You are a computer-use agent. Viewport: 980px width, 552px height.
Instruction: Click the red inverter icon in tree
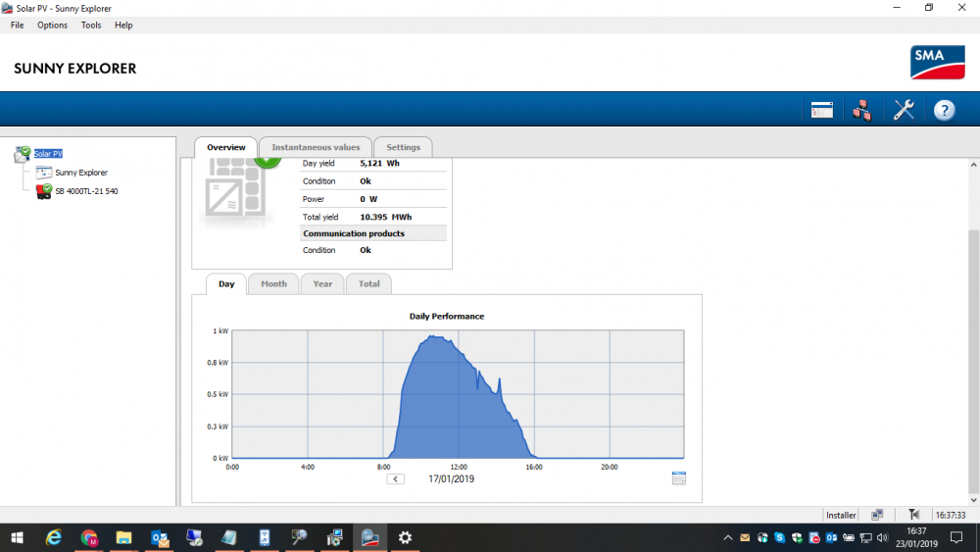[x=43, y=191]
